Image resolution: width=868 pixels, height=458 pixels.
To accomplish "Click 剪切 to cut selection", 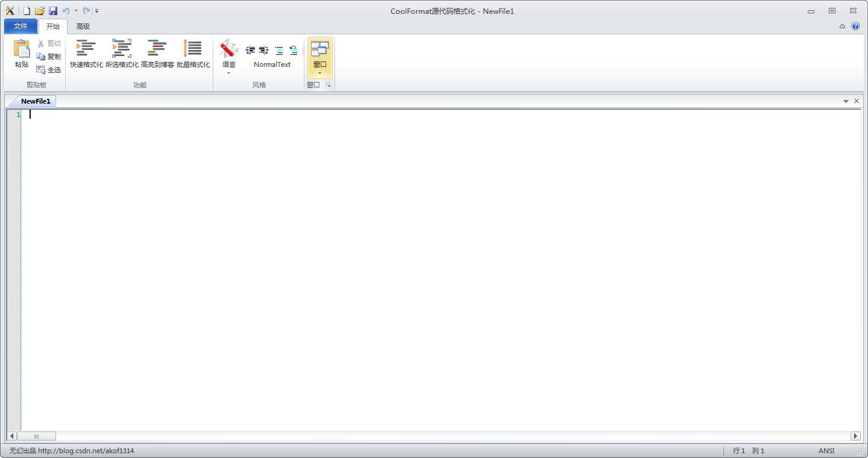I will click(48, 43).
